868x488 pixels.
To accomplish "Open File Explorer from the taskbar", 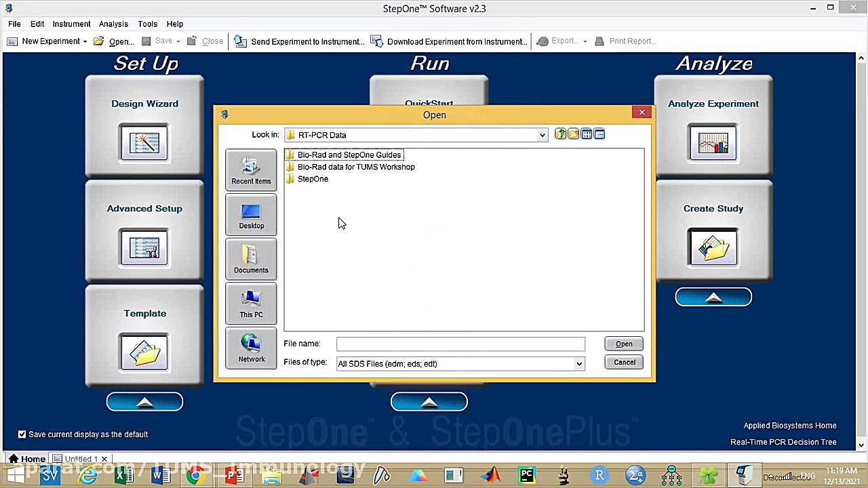I will [271, 475].
